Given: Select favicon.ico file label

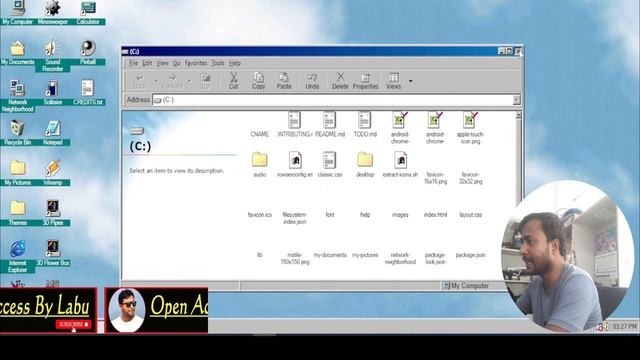Looking at the screenshot, I should 260,215.
